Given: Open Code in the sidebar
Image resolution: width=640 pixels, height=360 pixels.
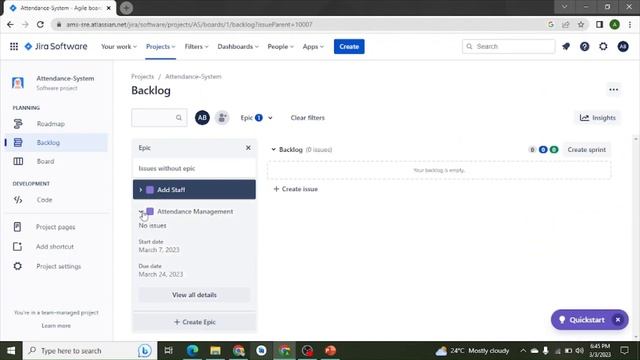Looking at the screenshot, I should click(56, 200).
